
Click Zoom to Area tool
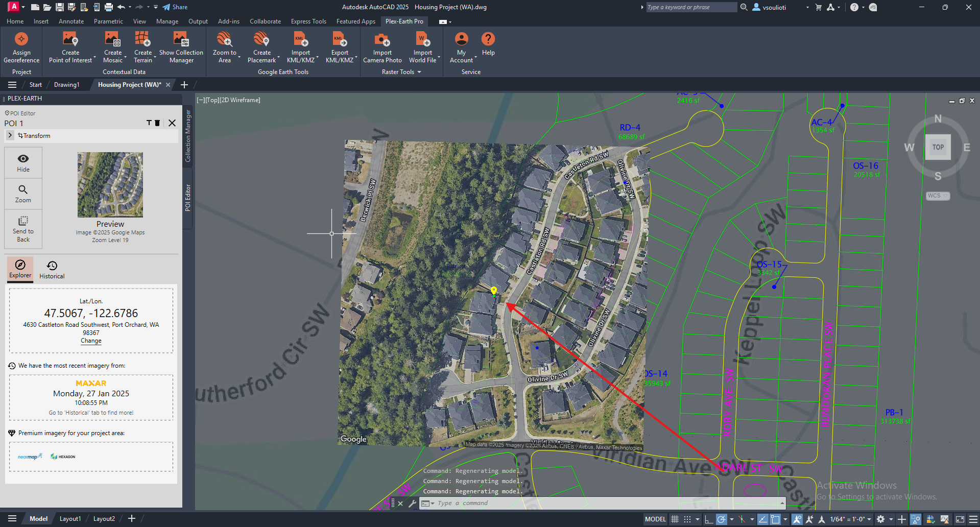pyautogui.click(x=225, y=47)
